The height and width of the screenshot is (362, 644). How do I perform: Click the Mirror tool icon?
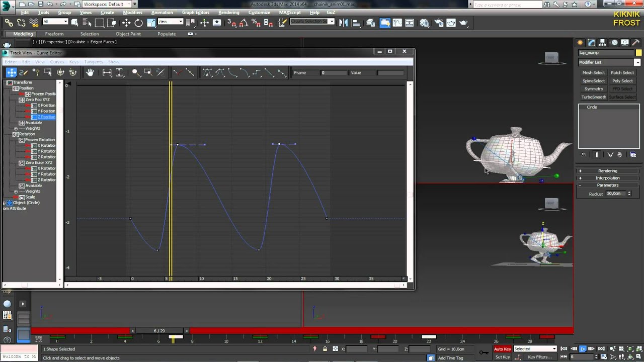343,23
